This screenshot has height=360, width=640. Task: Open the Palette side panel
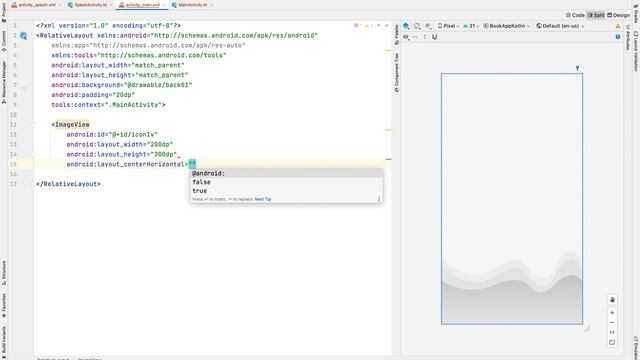pos(396,34)
